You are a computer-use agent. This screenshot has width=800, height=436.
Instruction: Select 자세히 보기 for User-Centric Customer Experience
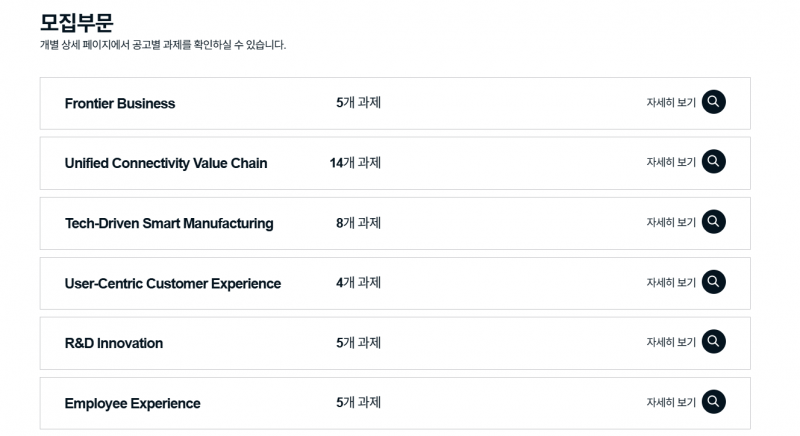(x=671, y=283)
